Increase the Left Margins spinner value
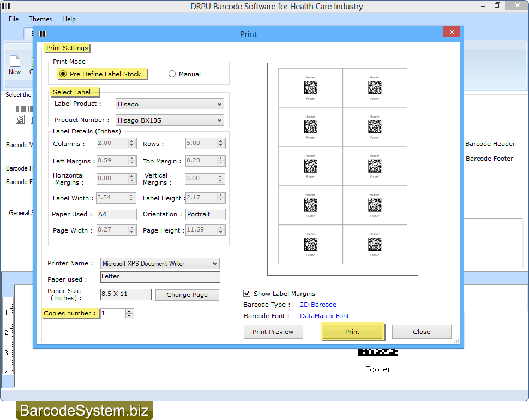Image resolution: width=529 pixels, height=420 pixels. click(x=132, y=158)
